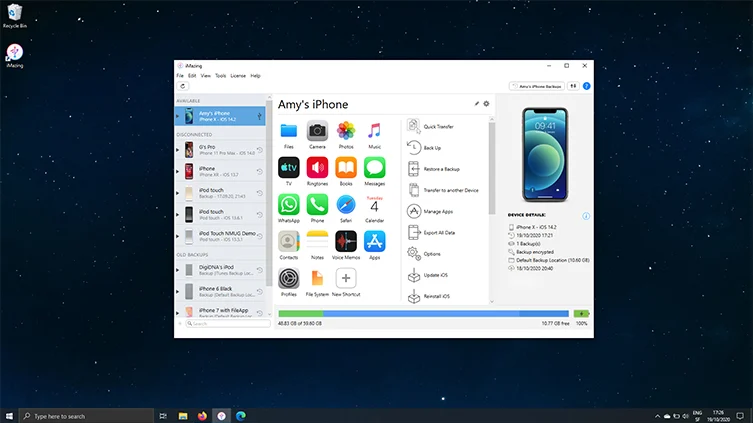Expand iPod Touch NMUG Demo entry
The image size is (753, 423).
(178, 236)
